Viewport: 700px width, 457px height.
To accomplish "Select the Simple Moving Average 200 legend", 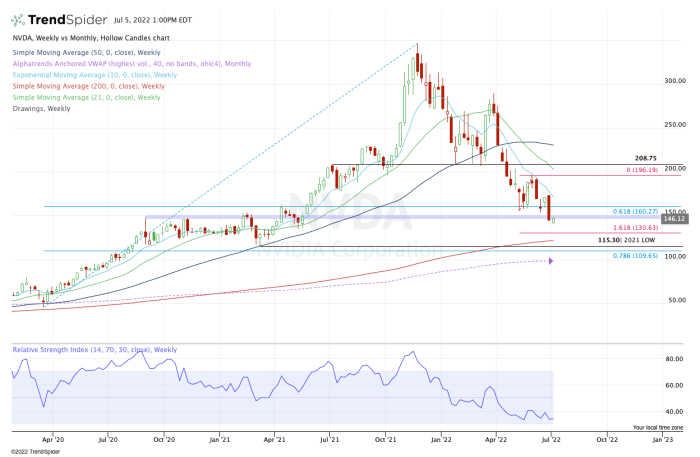I will [x=85, y=85].
